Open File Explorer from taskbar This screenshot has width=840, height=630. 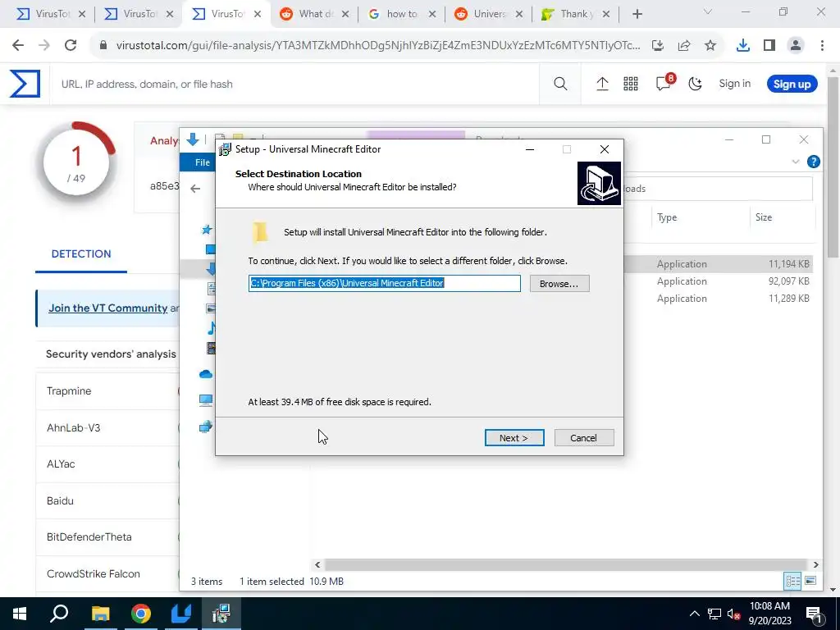100,614
